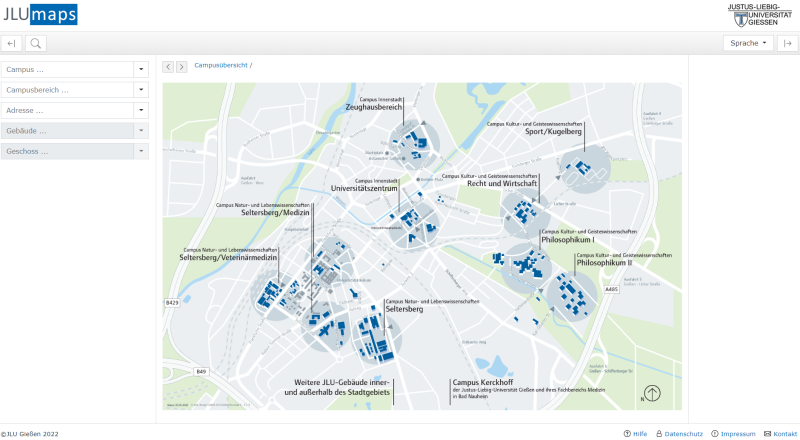Click the north arrow compass icon

pos(652,393)
